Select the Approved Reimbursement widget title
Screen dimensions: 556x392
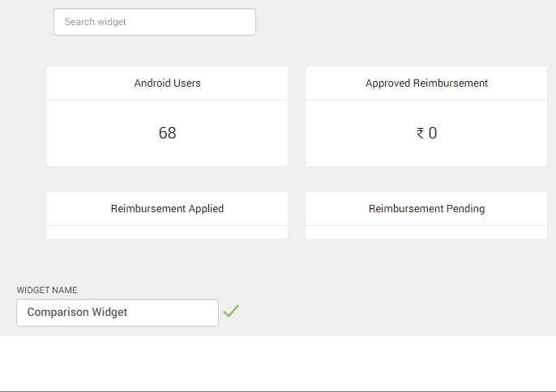click(x=426, y=83)
